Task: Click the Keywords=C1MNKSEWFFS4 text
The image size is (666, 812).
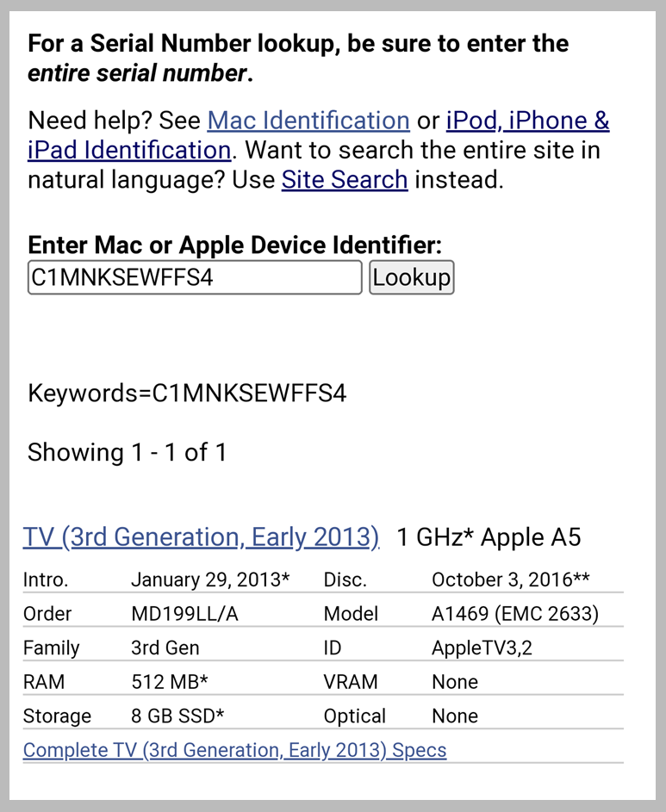Action: (x=187, y=393)
